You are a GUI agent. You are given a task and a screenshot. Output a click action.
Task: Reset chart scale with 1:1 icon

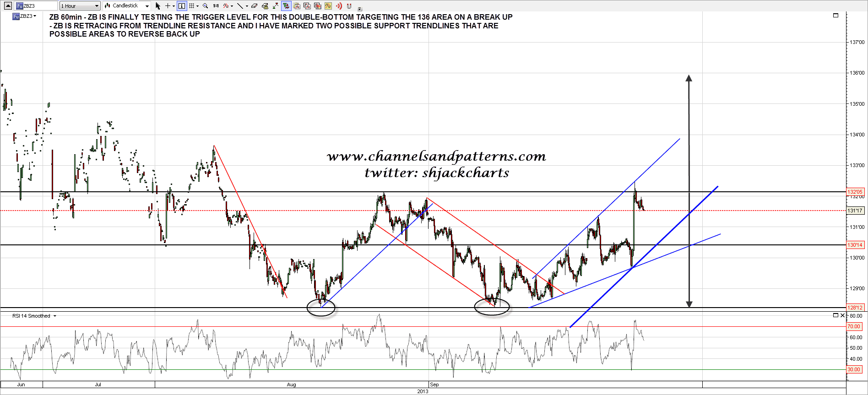(216, 6)
